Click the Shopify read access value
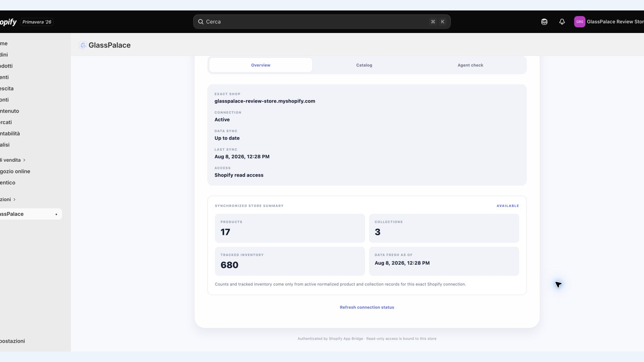 (239, 175)
